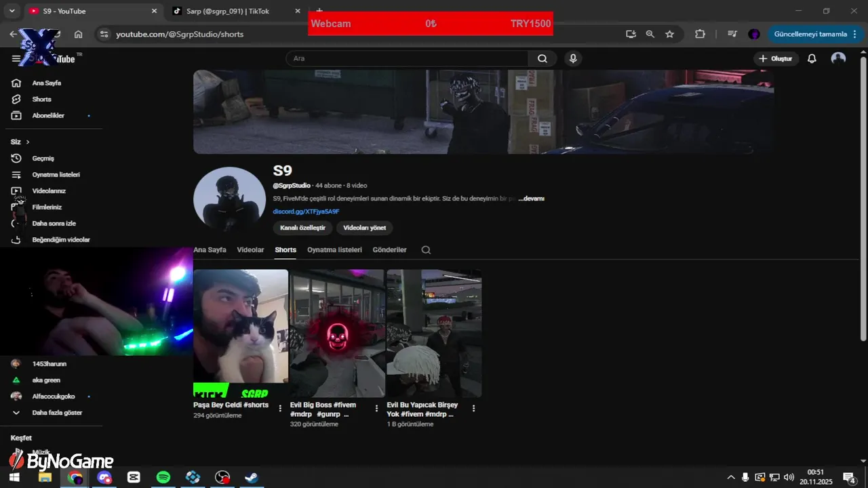Click Güncellemeyi tamamla update button
868x488 pixels.
(810, 34)
